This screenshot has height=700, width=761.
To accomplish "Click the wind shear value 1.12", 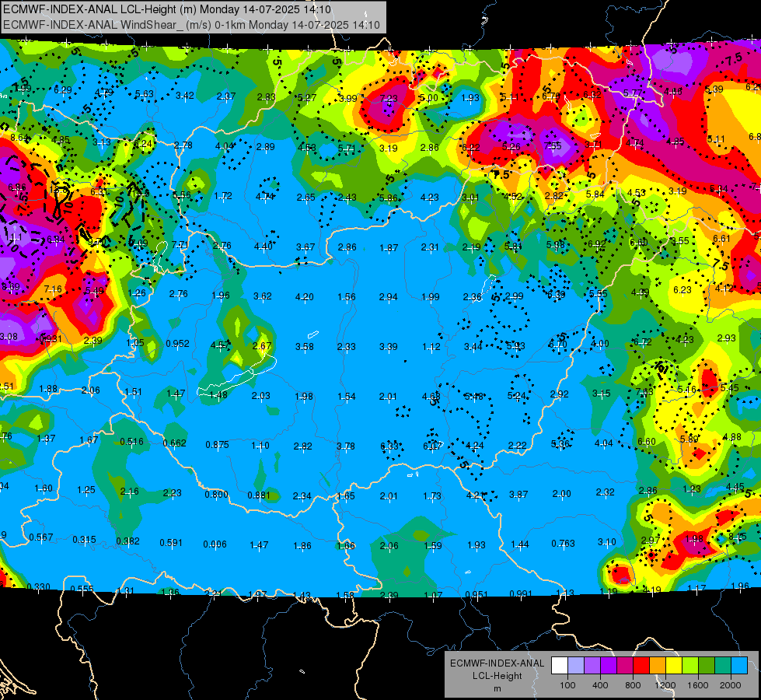I will point(431,347).
